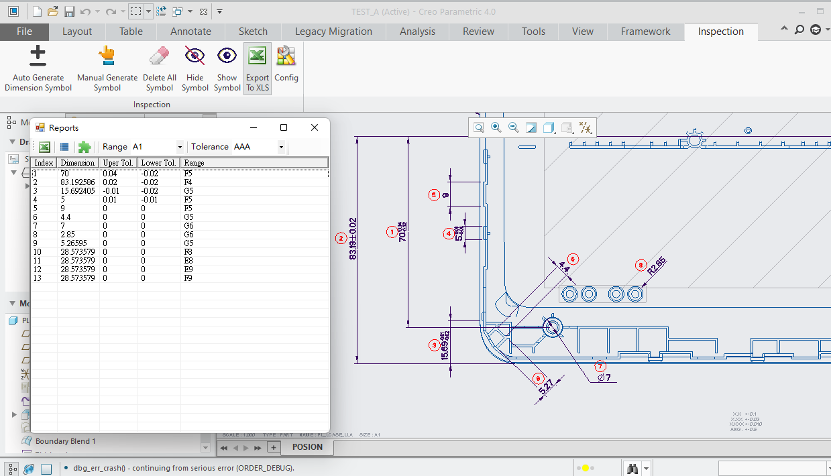Click the Refit zoom icon in graphics toolbar
832x476 pixels.
coord(479,128)
